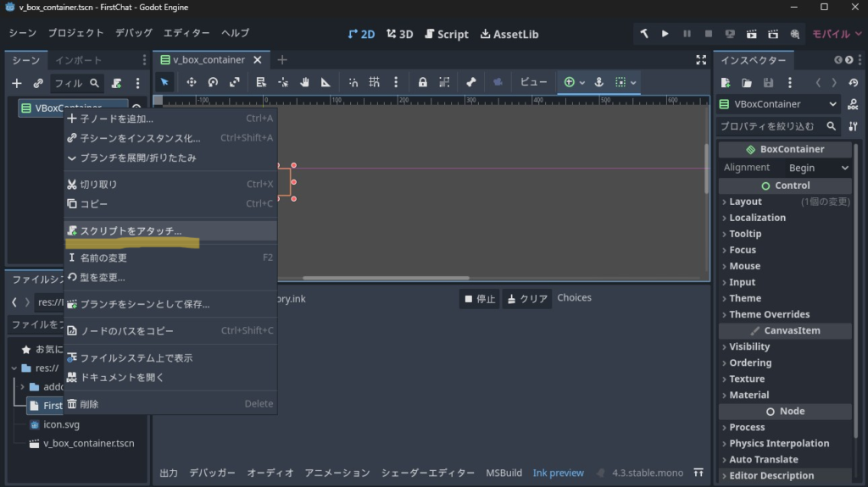Open the MSBuild bottom panel
Screen dimensions: 868x487
504,473
